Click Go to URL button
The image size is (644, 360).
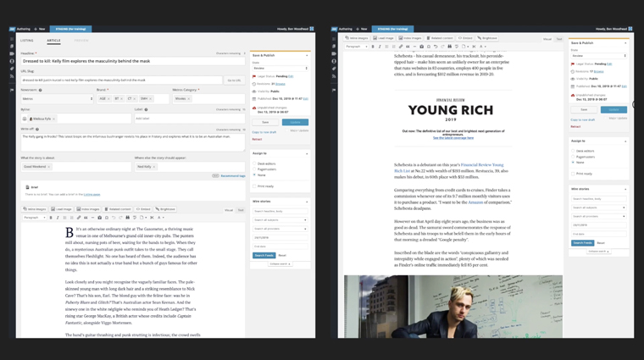pyautogui.click(x=235, y=80)
